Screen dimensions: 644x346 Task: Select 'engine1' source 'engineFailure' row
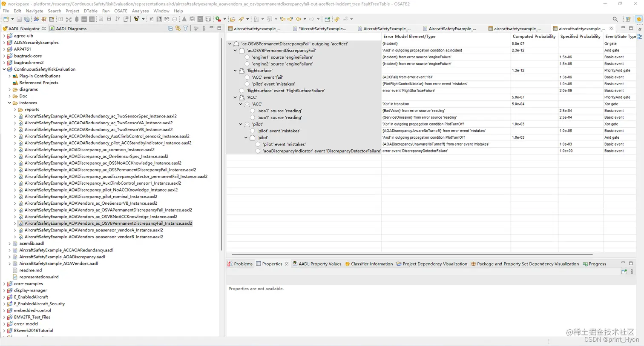tap(282, 57)
